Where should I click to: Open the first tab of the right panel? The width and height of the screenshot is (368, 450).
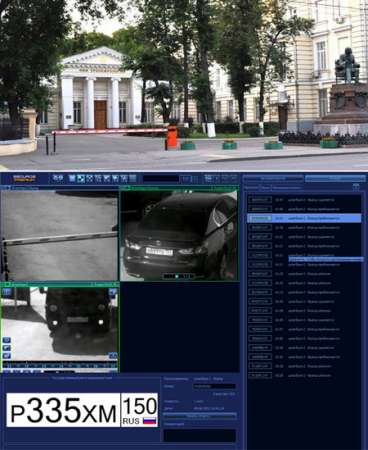(x=273, y=179)
